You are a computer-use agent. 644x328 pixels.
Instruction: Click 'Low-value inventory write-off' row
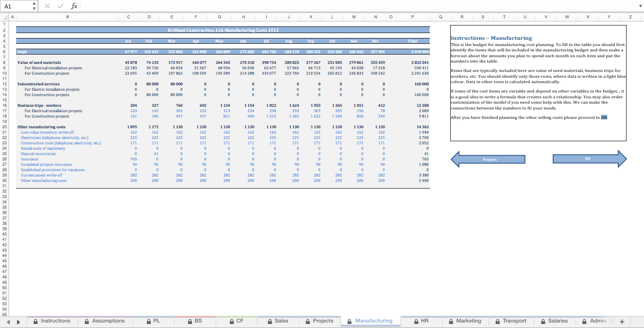[47, 132]
